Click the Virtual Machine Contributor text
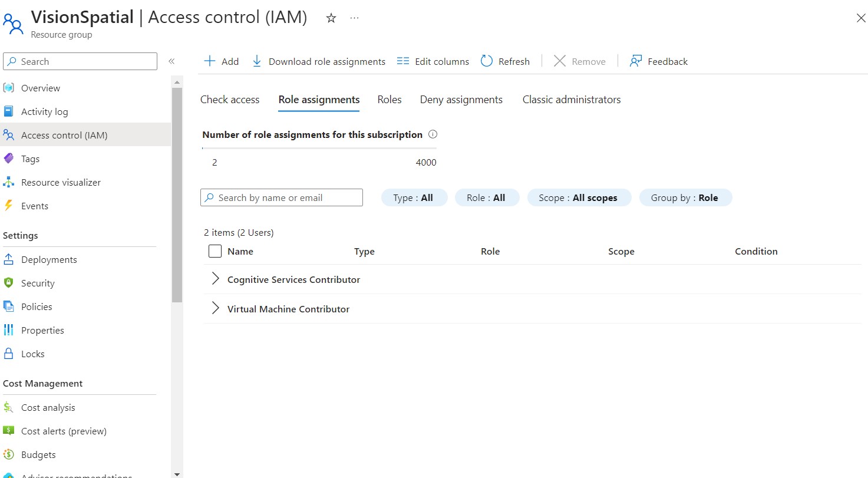This screenshot has width=868, height=478. [x=288, y=309]
